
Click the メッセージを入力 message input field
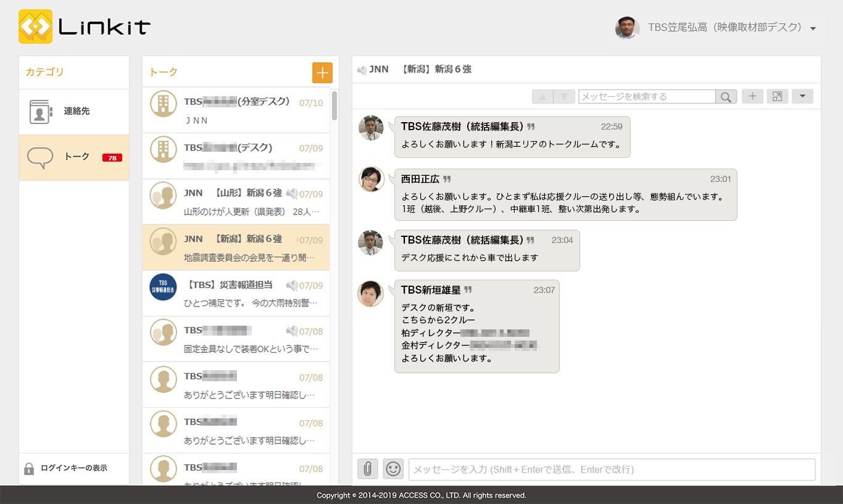coord(612,469)
